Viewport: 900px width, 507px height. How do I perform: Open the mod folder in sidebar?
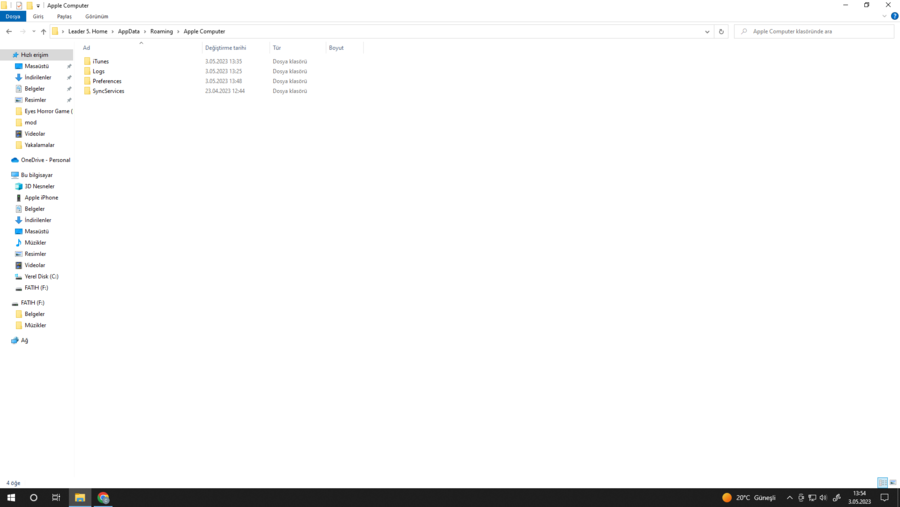click(30, 122)
